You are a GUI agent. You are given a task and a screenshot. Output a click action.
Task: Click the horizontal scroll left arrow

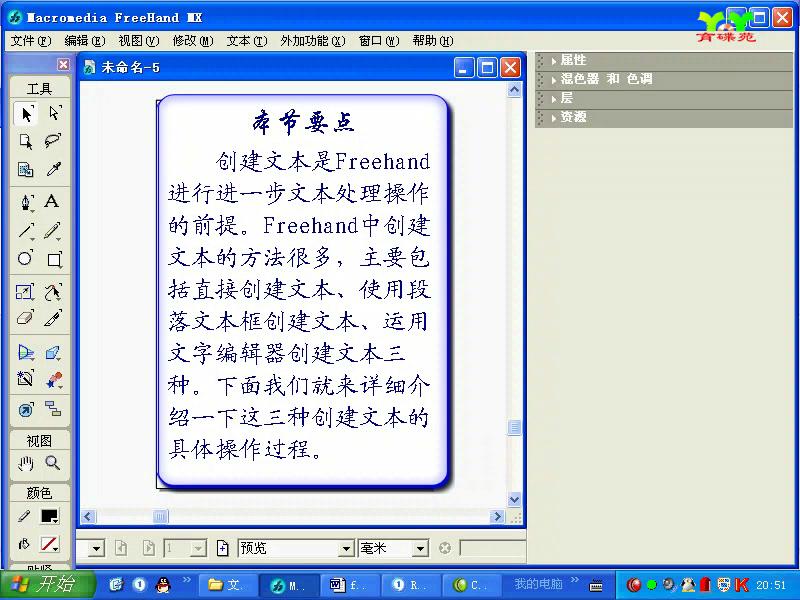coord(88,517)
